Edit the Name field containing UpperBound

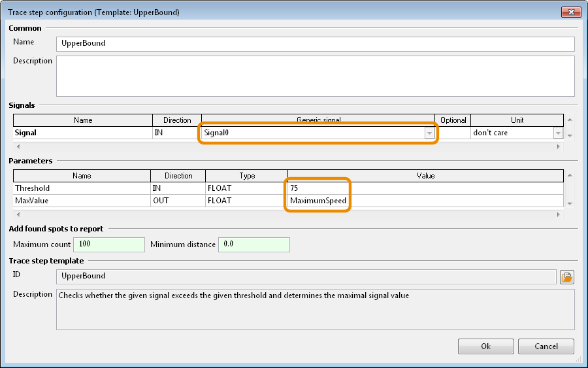[316, 44]
